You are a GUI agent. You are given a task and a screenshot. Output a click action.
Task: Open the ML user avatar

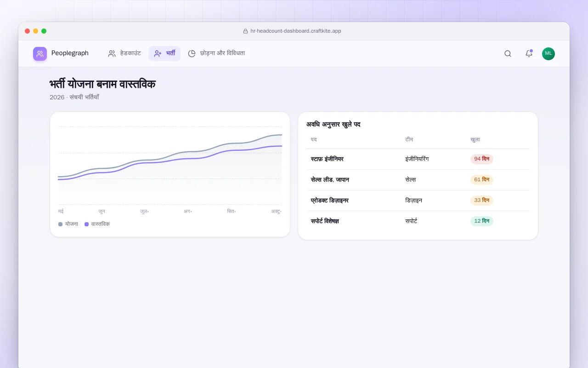(548, 53)
